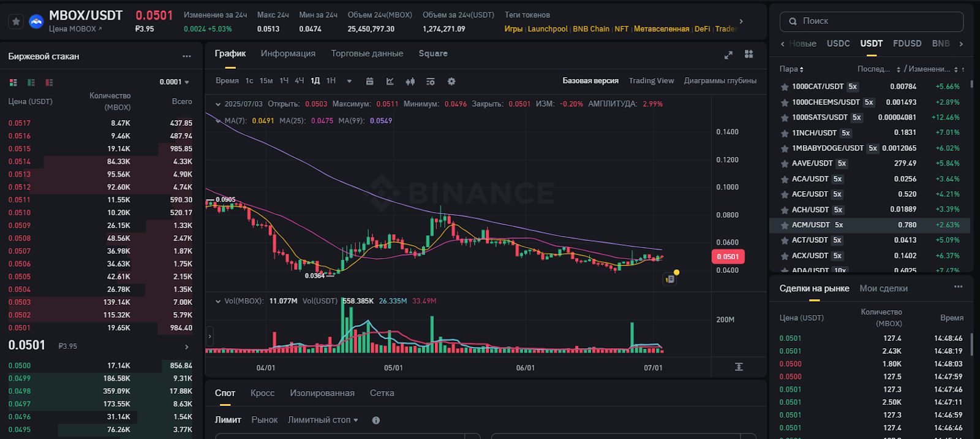
Task: Select the 4Ч time interval
Action: pyautogui.click(x=299, y=81)
